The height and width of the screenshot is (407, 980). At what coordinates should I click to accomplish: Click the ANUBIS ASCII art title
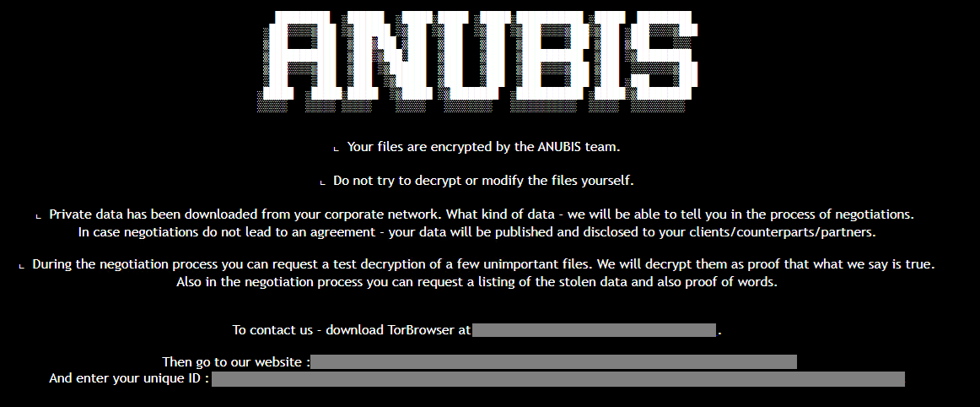477,62
